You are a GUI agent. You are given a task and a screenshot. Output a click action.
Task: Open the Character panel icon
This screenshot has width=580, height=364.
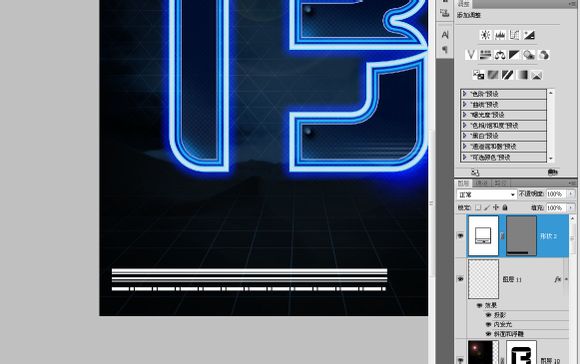point(445,35)
